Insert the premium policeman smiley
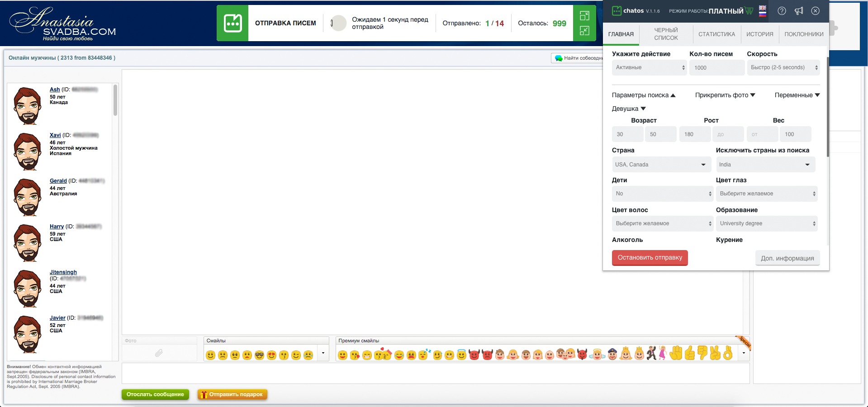 612,354
